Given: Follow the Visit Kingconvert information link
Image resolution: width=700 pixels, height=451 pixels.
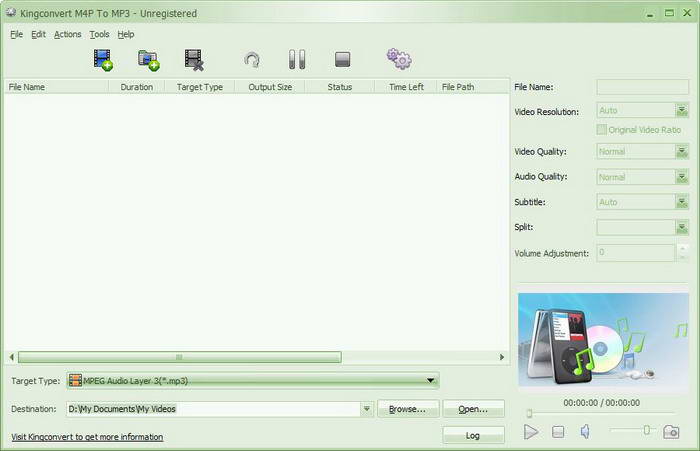Looking at the screenshot, I should 87,437.
